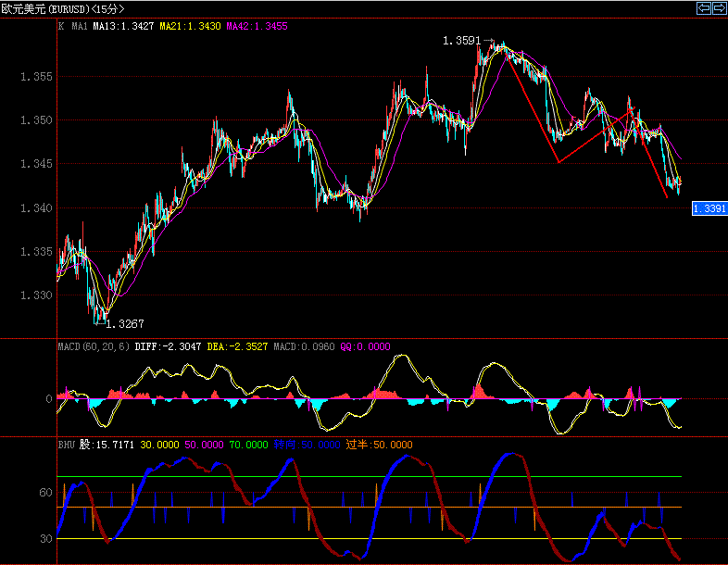728x565 pixels.
Task: Click the 1.3267 low price annotation
Action: click(125, 324)
